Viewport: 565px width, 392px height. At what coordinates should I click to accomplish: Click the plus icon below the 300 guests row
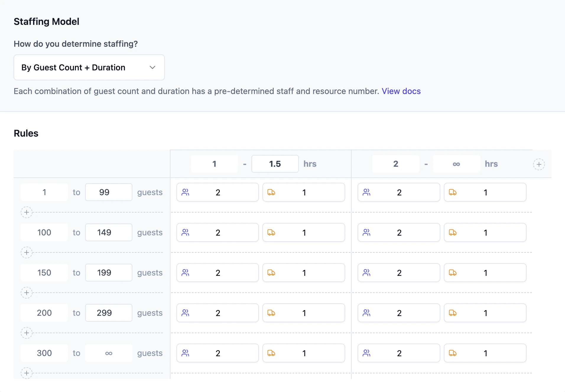(x=26, y=373)
